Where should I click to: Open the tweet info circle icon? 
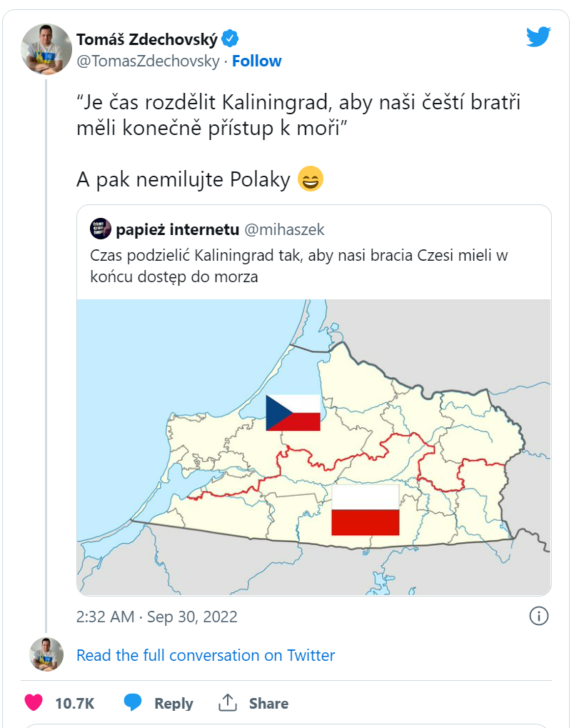click(538, 616)
